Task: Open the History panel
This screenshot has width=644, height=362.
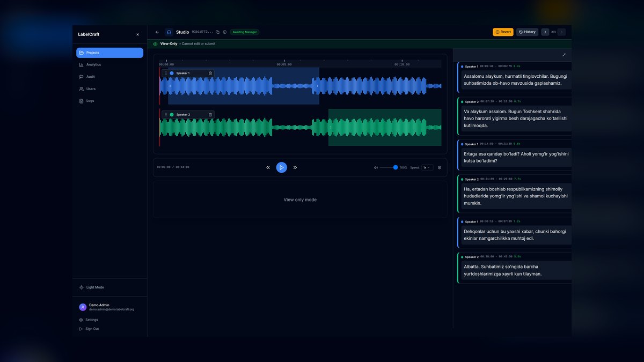Action: coord(527,32)
